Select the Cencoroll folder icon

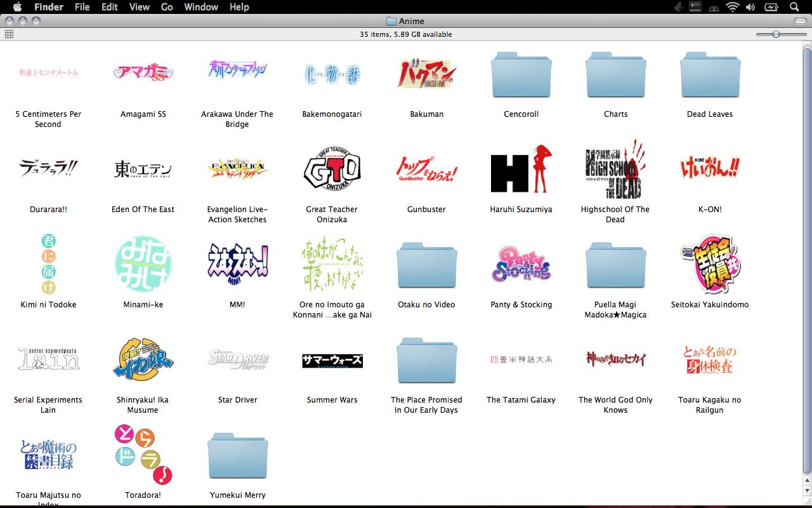(x=521, y=76)
